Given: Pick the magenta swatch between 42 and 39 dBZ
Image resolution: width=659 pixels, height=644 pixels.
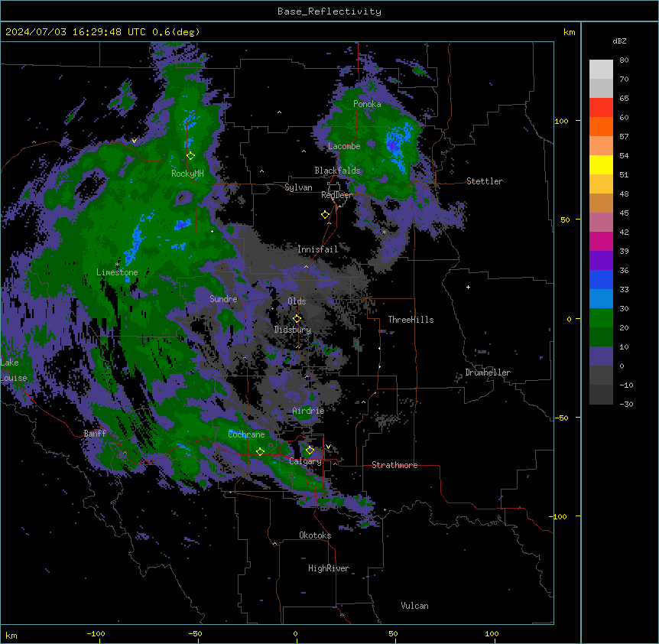Looking at the screenshot, I should pos(601,241).
